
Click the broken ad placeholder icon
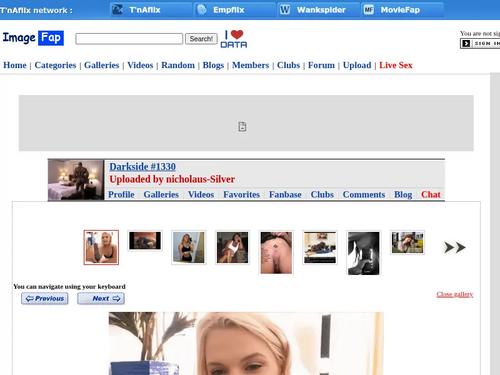242,127
